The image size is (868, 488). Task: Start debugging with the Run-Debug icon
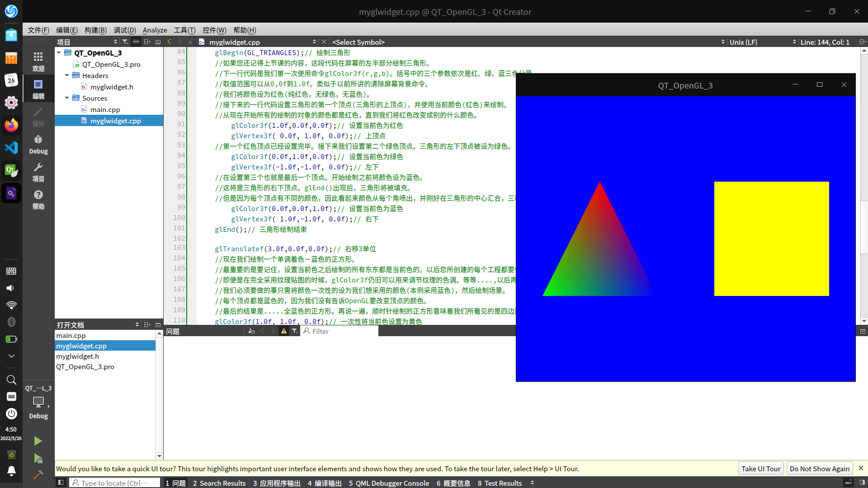38,459
